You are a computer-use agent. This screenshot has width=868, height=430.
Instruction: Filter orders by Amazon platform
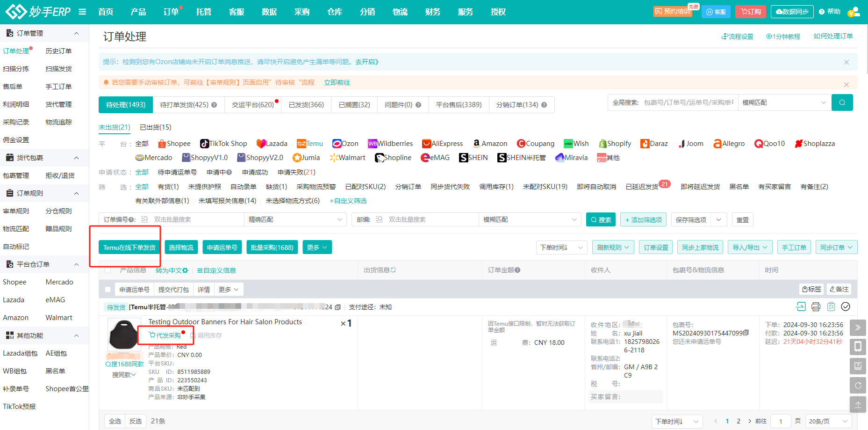[x=490, y=144]
